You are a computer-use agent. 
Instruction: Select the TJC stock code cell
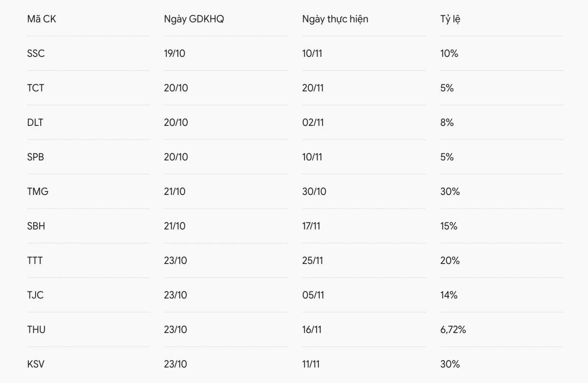pos(35,295)
